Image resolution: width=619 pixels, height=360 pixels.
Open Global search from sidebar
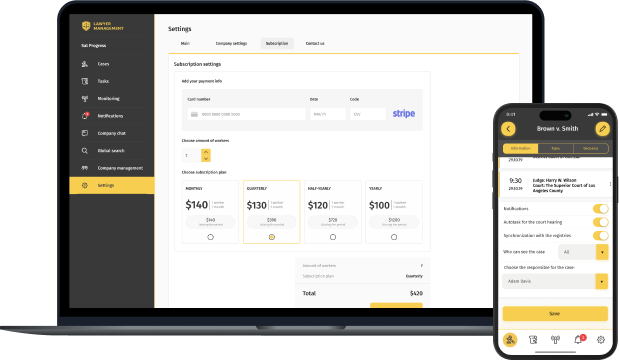(111, 150)
